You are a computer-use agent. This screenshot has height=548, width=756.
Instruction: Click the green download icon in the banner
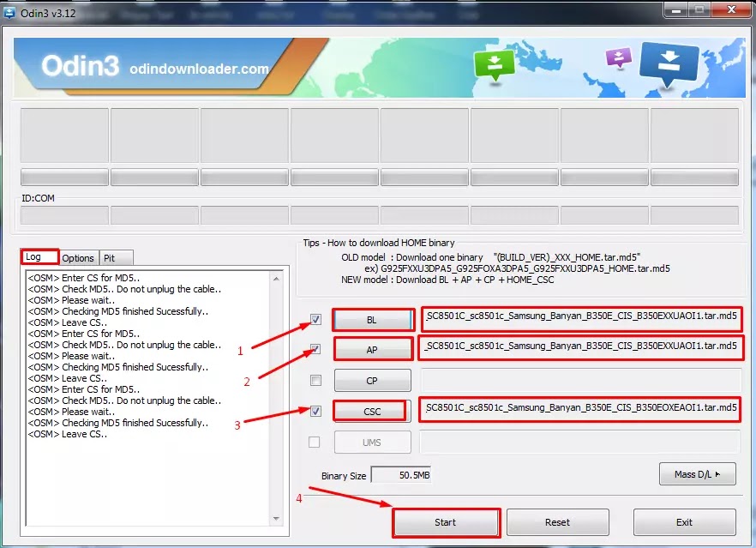(495, 66)
